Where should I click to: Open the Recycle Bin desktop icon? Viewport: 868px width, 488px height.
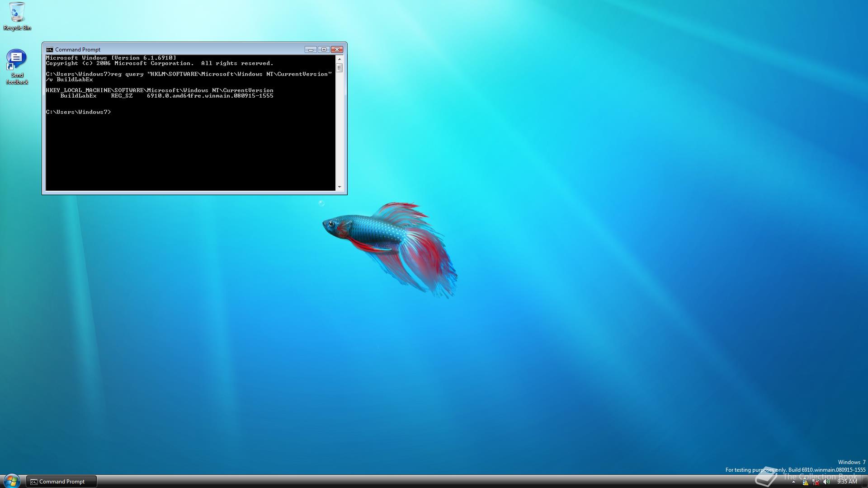click(x=17, y=17)
